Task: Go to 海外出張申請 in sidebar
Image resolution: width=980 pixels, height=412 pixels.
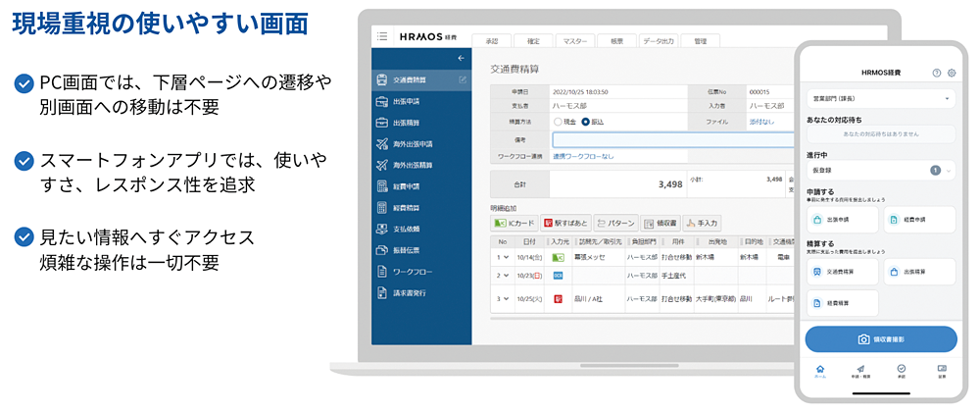Action: (421, 144)
